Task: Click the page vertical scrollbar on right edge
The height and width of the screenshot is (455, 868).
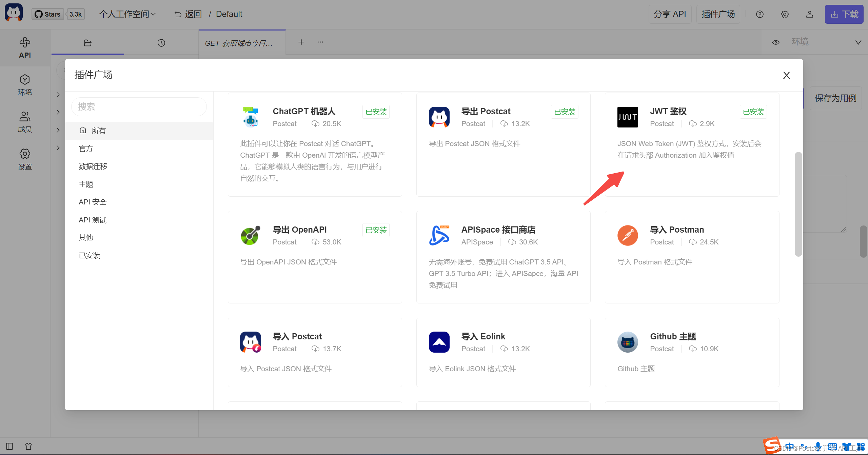Action: (x=864, y=241)
